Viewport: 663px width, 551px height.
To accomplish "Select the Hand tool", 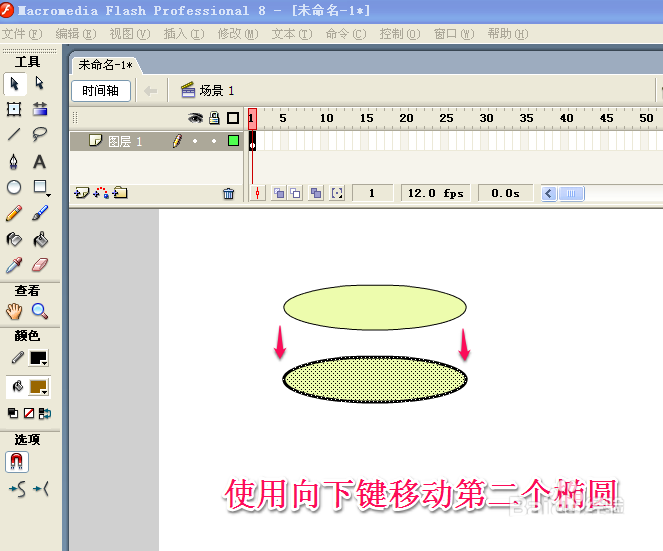I will 14,312.
